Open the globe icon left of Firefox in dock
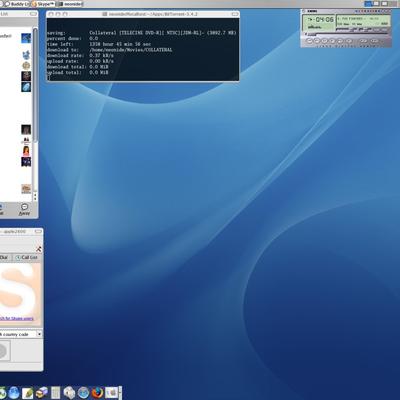The image size is (400, 400). [83, 393]
